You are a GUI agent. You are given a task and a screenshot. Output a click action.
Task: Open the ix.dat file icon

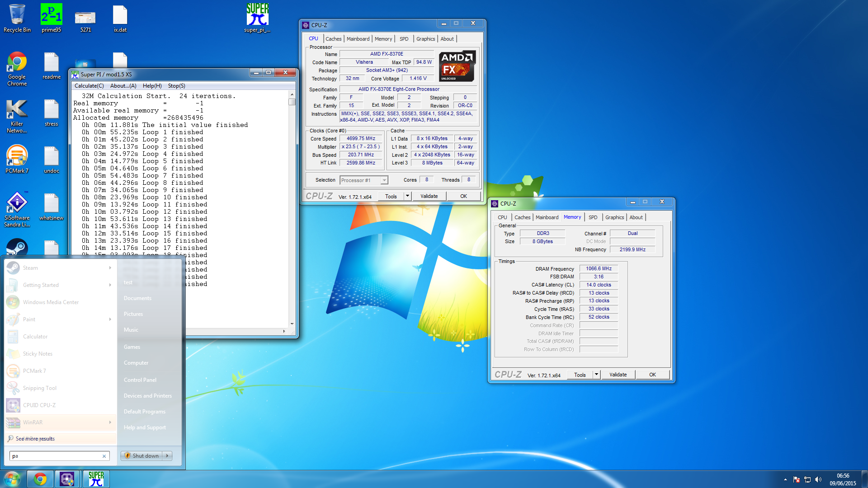(x=120, y=18)
